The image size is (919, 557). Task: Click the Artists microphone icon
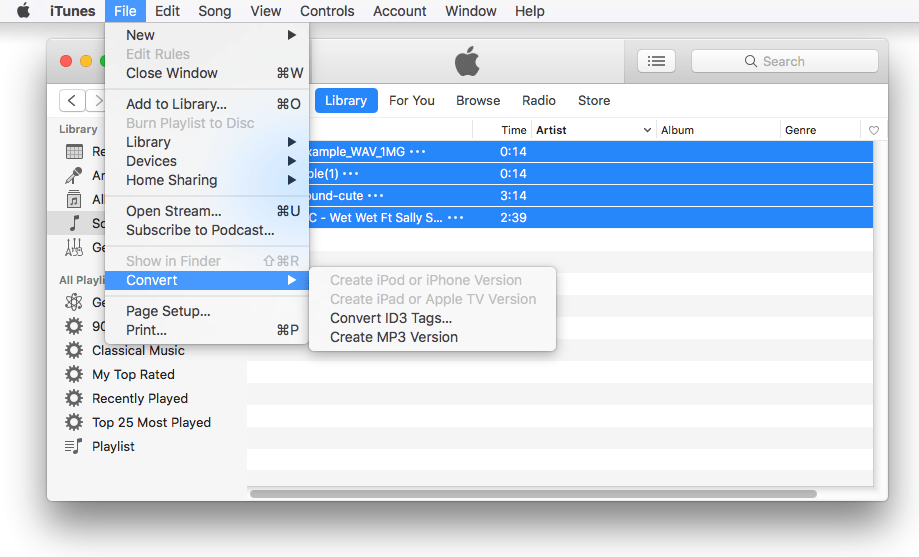[74, 175]
